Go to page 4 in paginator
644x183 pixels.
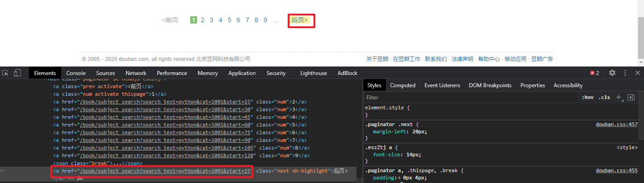click(x=221, y=20)
